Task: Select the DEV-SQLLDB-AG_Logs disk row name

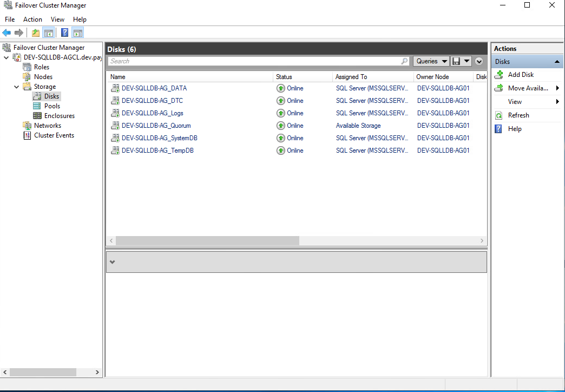Action: 153,113
